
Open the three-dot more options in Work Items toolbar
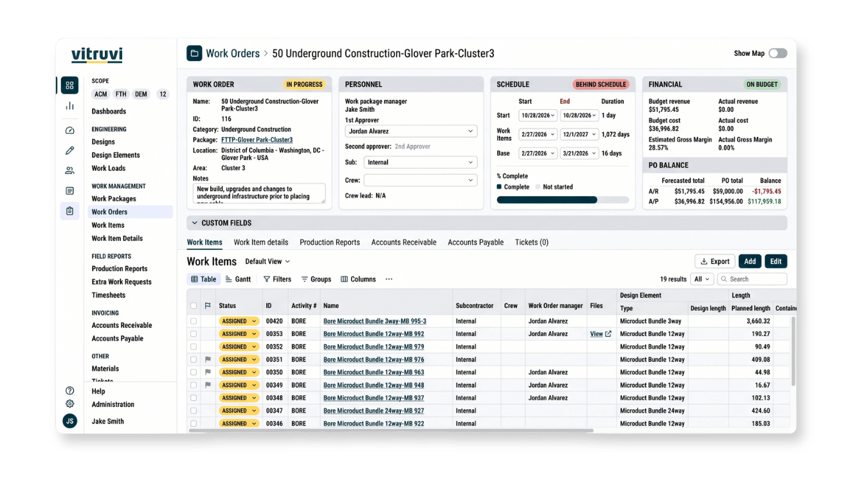(x=389, y=280)
